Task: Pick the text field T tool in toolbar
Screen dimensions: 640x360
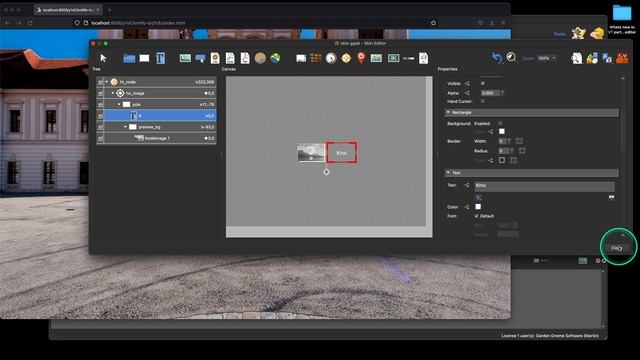Action: (x=160, y=58)
